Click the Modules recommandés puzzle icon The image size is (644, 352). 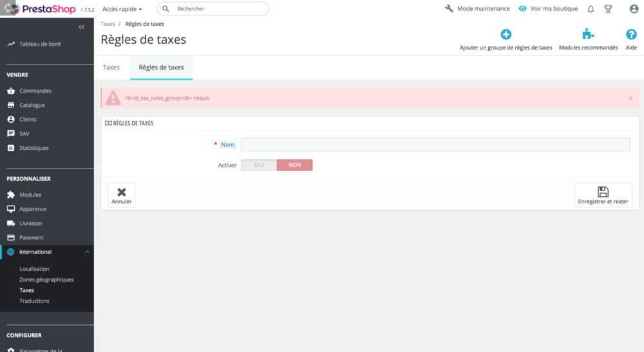pyautogui.click(x=588, y=34)
